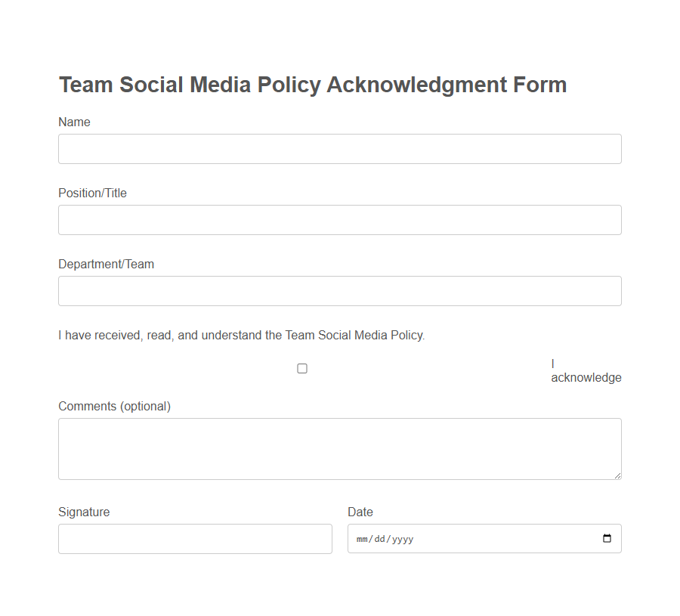Screen dimensions: 680x616
Task: Click the Department/Team input field
Action: click(339, 290)
